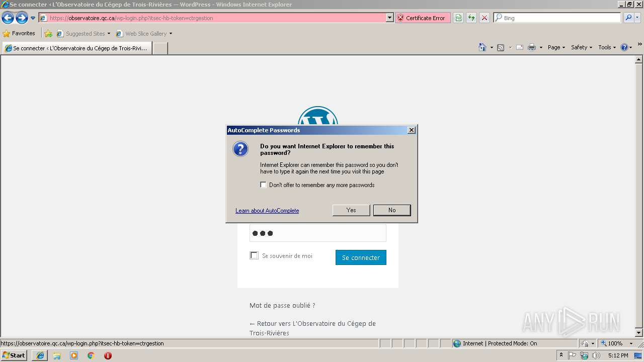The width and height of the screenshot is (644, 362).
Task: Open the Safety menu
Action: [x=582, y=47]
